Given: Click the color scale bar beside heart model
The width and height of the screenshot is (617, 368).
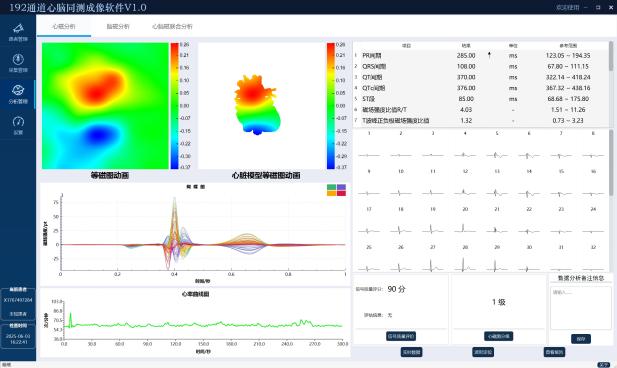Looking at the screenshot, I should pos(331,106).
